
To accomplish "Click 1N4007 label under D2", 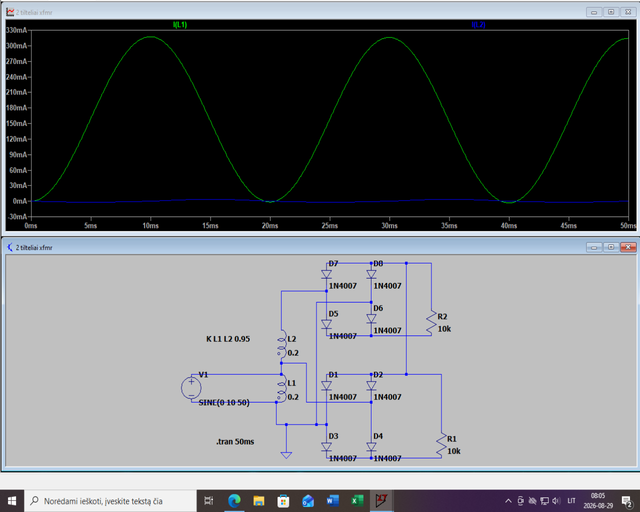I will click(x=387, y=397).
